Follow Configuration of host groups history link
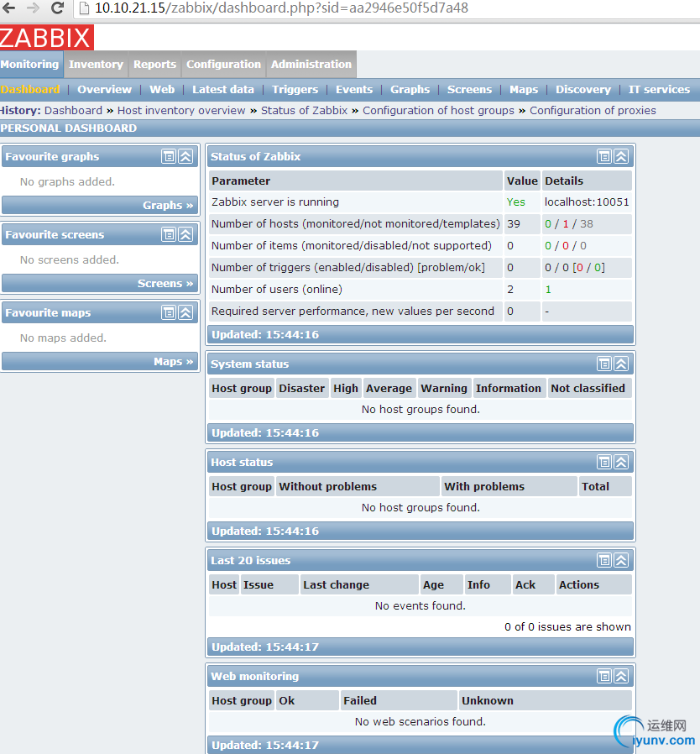 [x=438, y=111]
